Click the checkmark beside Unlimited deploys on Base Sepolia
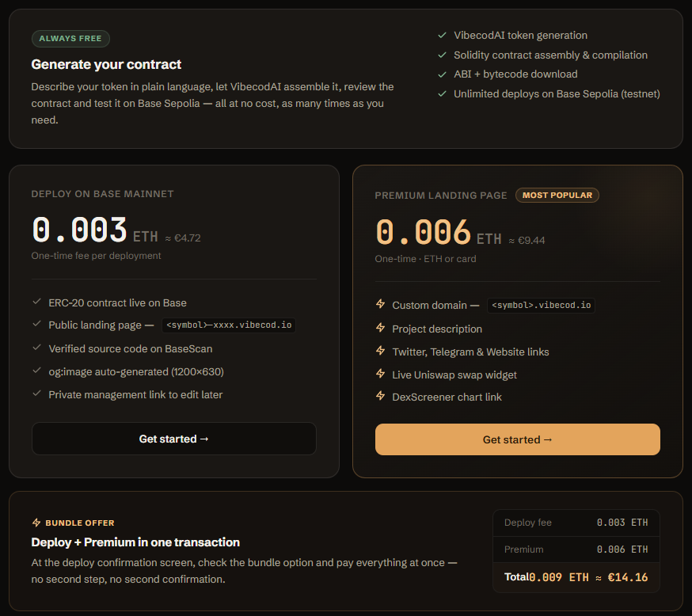The image size is (692, 616). tap(442, 93)
